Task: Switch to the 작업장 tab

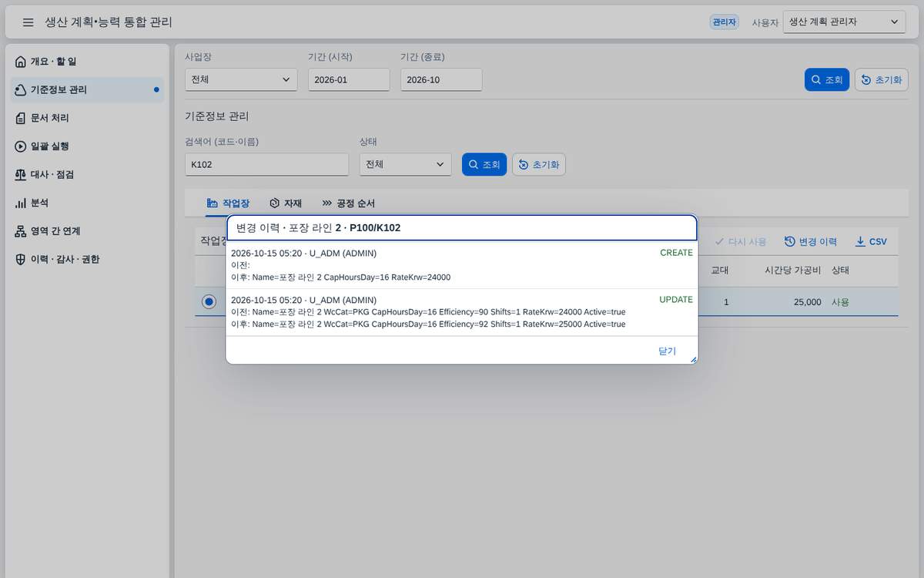Action: (x=229, y=203)
